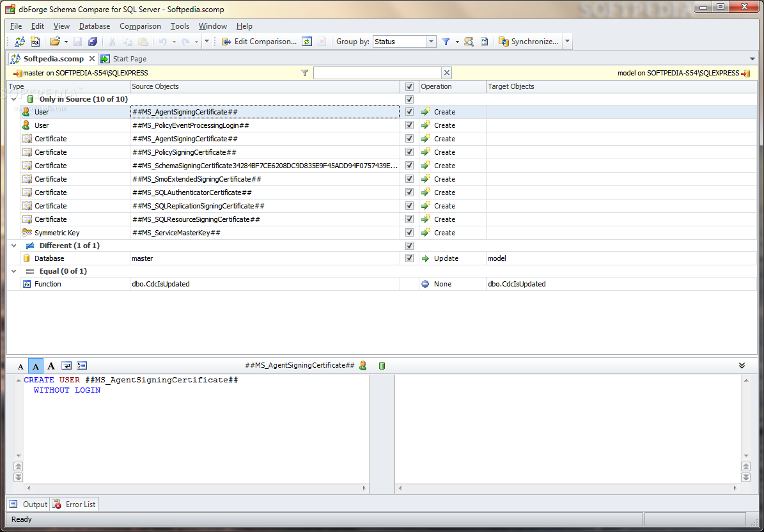Click the Find objects magnifier toolbar icon

pos(469,42)
